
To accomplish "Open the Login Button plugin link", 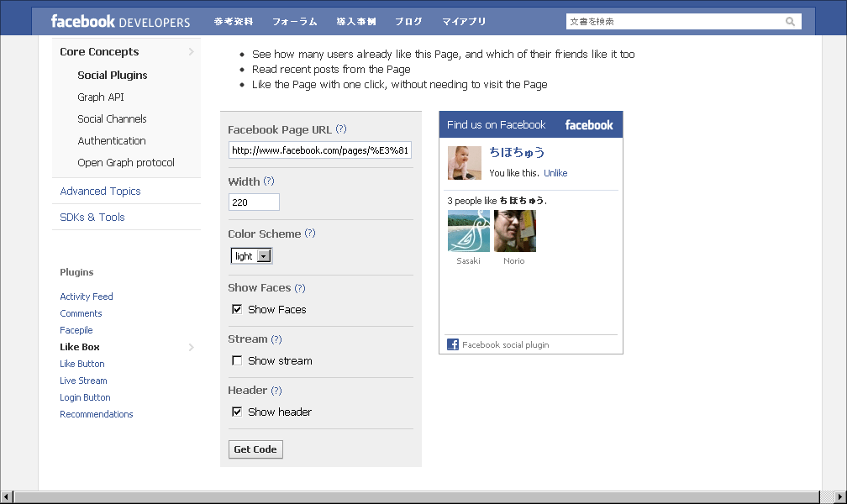I will tap(86, 397).
